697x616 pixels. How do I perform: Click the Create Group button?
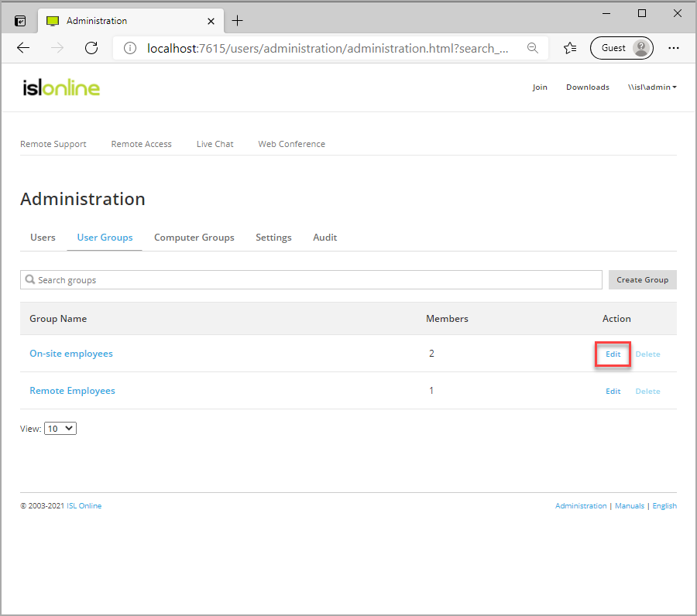pyautogui.click(x=642, y=280)
